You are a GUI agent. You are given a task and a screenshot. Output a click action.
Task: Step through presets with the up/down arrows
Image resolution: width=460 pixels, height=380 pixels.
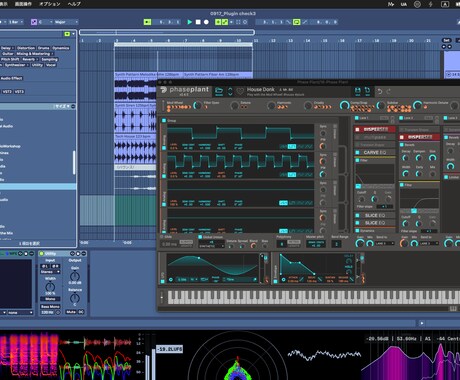pyautogui.click(x=230, y=91)
